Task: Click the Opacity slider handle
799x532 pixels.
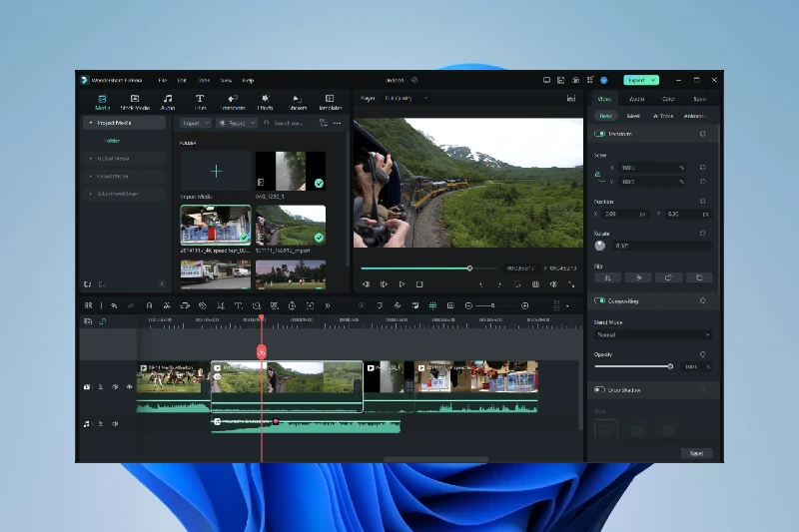Action: tap(670, 366)
